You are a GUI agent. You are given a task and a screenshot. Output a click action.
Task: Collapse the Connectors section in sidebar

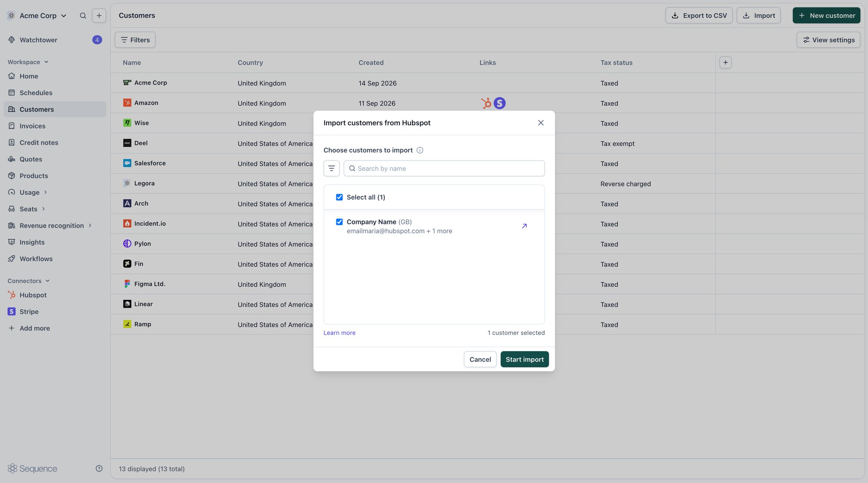pyautogui.click(x=29, y=281)
